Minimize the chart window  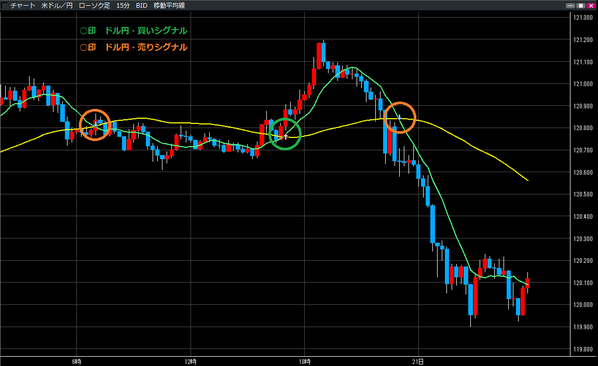(570, 6)
